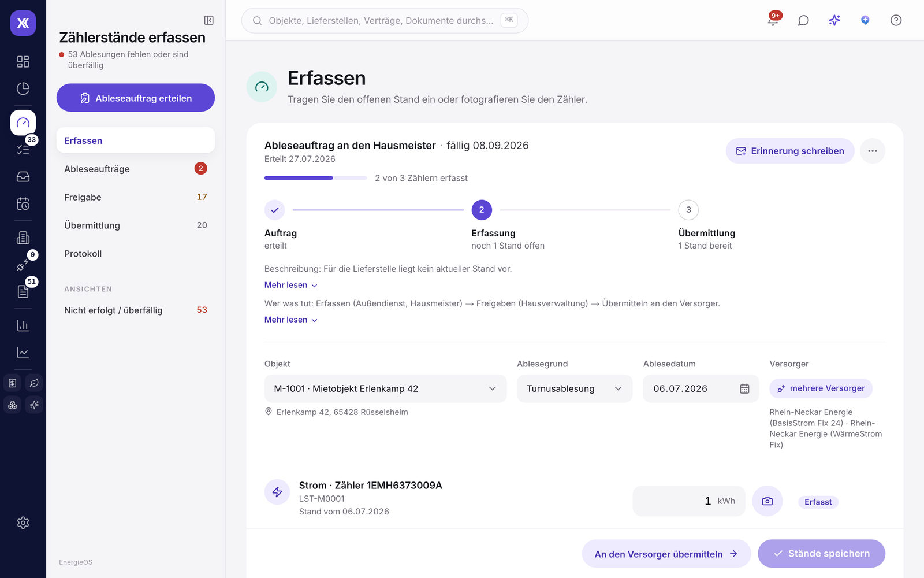Open Übermittlung sidebar menu item

pos(136,225)
